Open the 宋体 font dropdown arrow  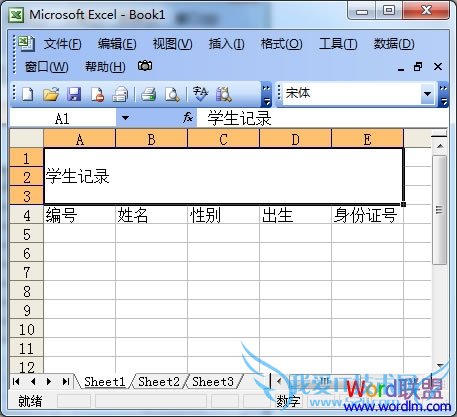point(427,94)
